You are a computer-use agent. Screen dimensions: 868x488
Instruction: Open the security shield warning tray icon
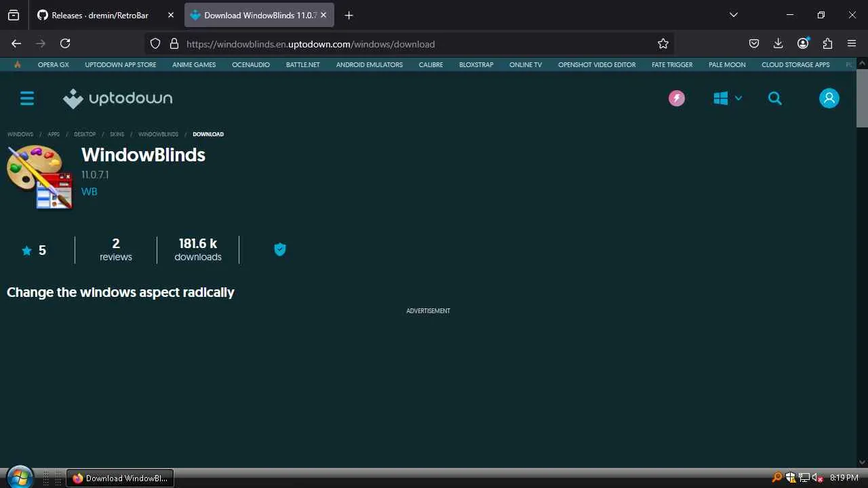click(x=791, y=478)
